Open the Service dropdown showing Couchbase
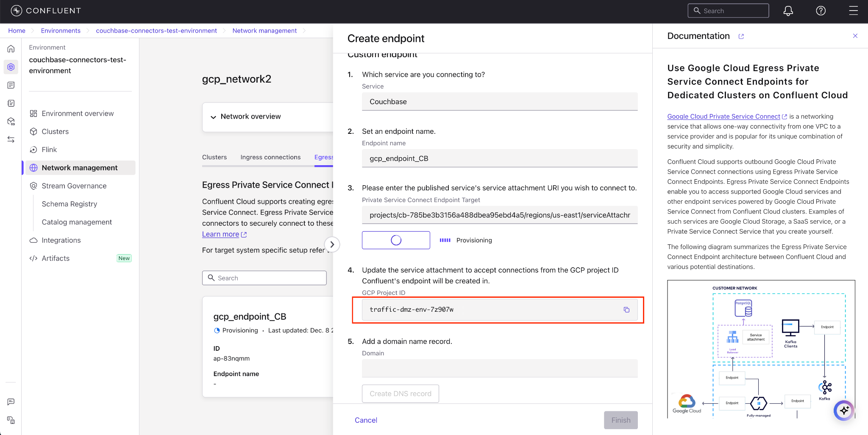 [499, 102]
